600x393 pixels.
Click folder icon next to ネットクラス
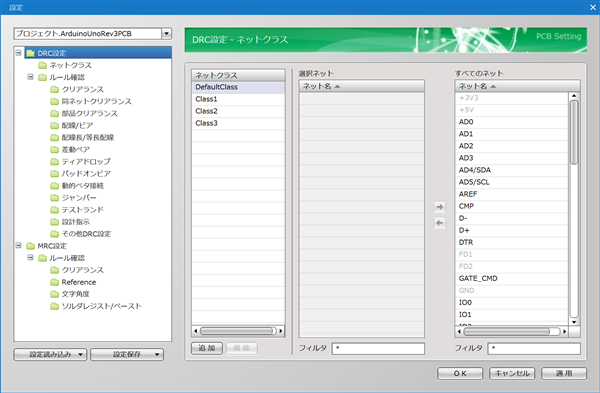[42, 65]
